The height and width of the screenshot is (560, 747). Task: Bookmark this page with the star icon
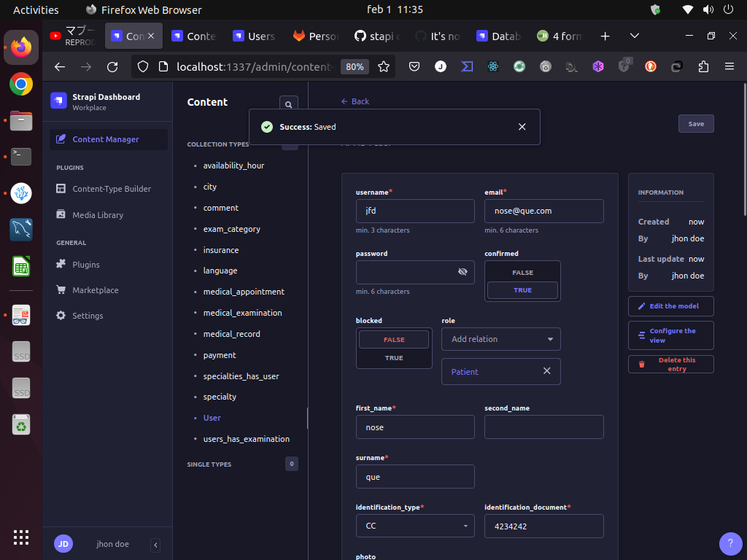tap(384, 66)
